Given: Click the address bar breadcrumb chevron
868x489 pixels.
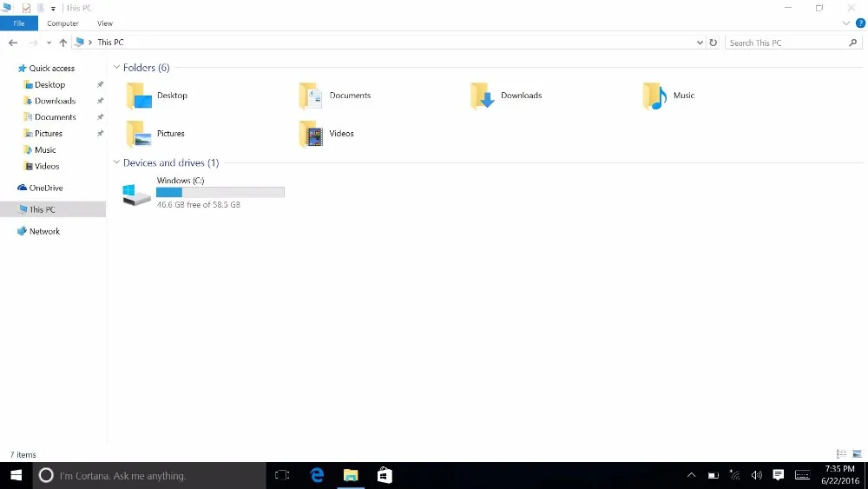Looking at the screenshot, I should point(90,42).
